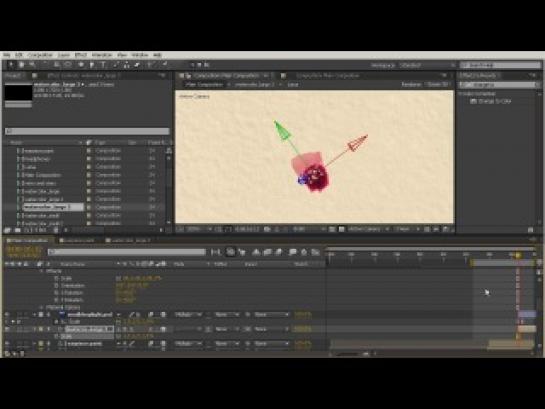Toggle the Transfer Modes pane at the timeline's bottom-left
Image resolution: width=545 pixels, height=409 pixels.
[x=15, y=354]
